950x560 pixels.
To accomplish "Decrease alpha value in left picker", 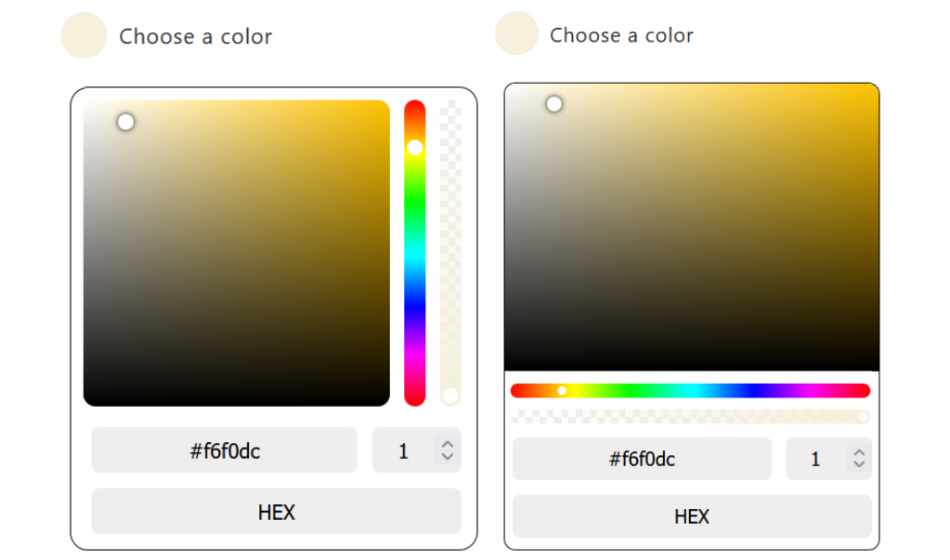I will (448, 456).
